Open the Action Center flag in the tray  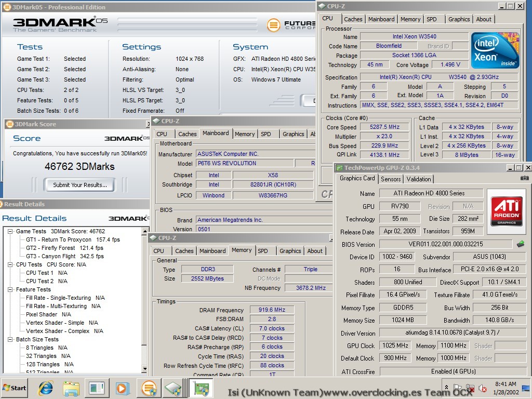click(457, 388)
